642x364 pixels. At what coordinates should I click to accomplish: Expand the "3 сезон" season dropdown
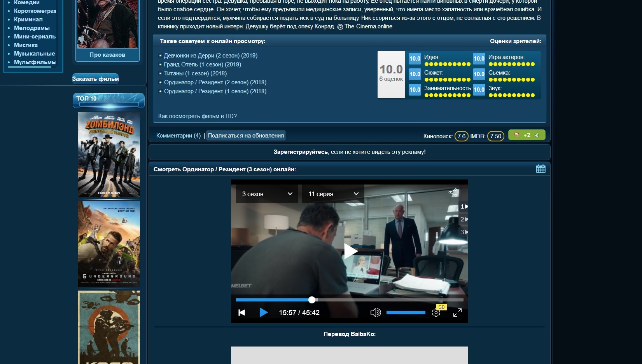(x=267, y=194)
